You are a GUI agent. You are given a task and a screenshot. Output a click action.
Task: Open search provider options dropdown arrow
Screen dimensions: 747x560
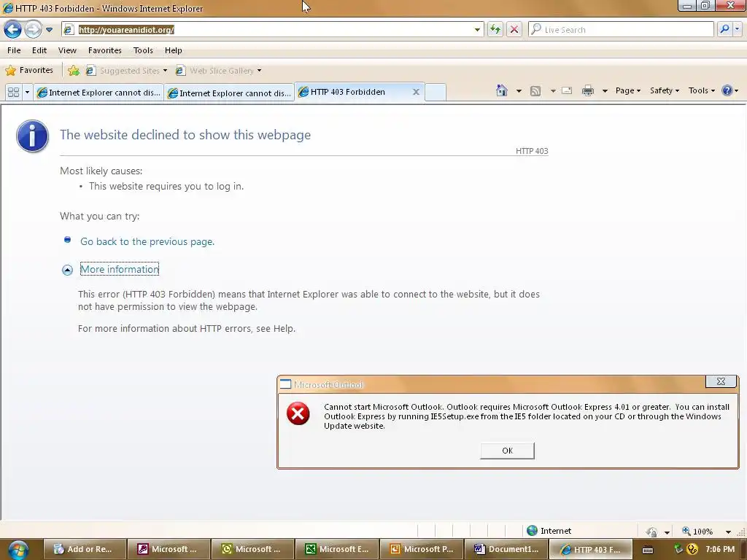738,29
